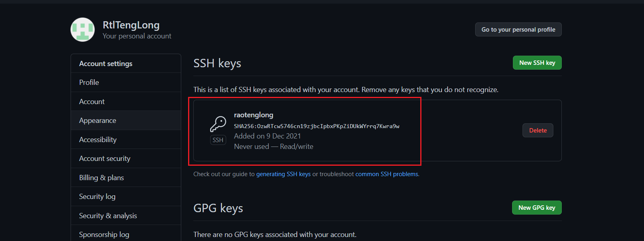Open Security & analysis settings
Viewport: 644px width, 241px height.
pos(108,215)
